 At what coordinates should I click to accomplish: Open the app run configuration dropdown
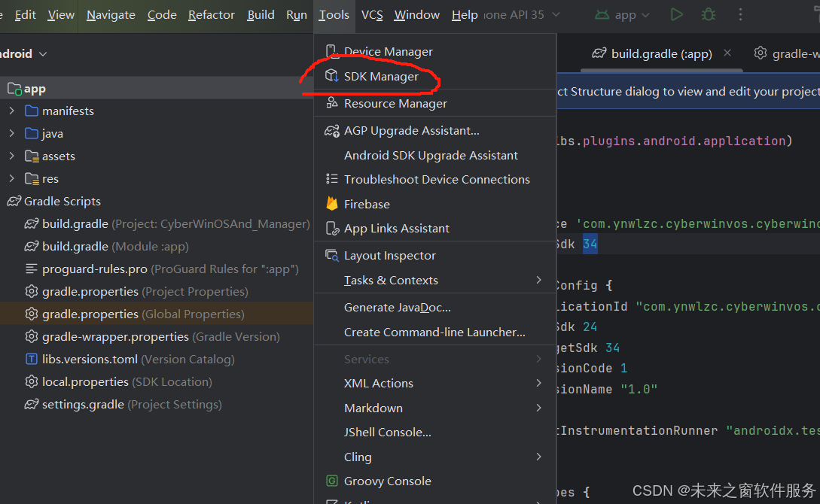point(623,15)
